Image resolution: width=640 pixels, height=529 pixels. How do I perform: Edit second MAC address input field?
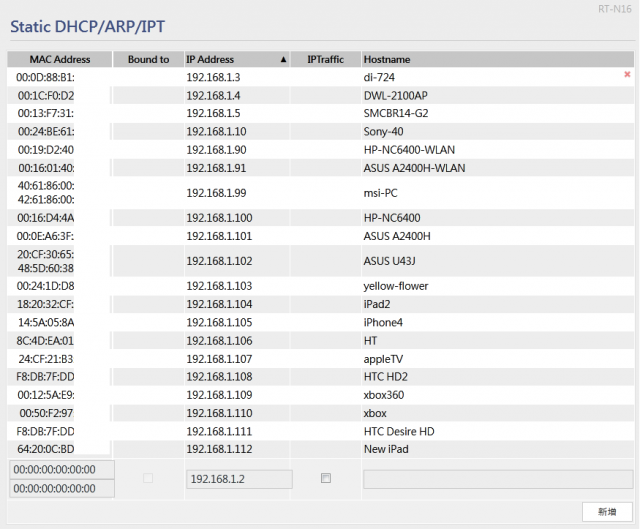pos(62,488)
